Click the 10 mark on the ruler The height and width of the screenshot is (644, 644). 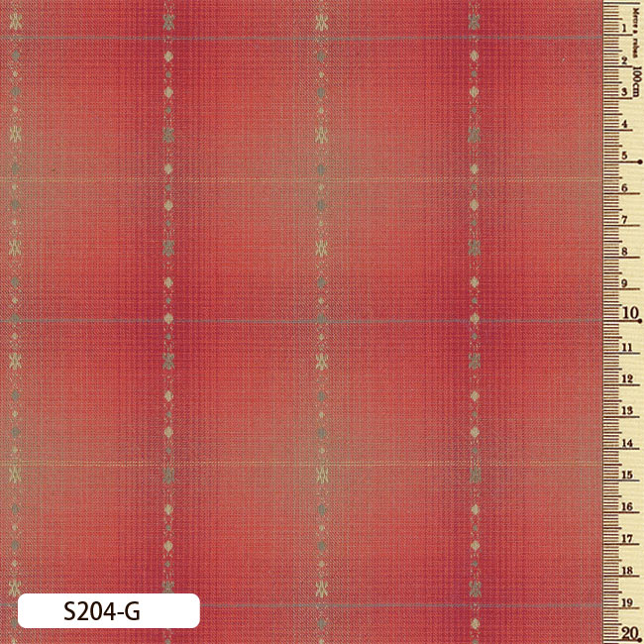click(630, 313)
